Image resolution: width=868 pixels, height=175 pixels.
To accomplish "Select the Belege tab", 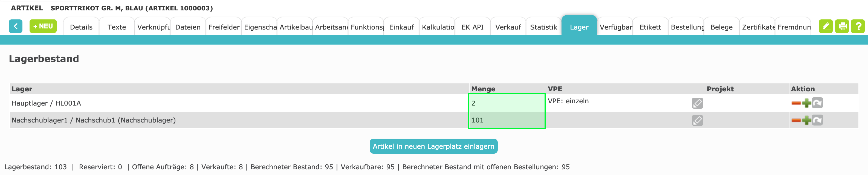I will coord(721,27).
